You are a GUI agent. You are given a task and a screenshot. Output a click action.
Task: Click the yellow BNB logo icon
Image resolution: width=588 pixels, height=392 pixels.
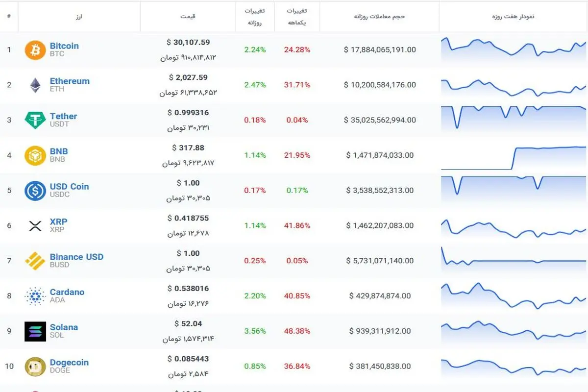(x=35, y=155)
